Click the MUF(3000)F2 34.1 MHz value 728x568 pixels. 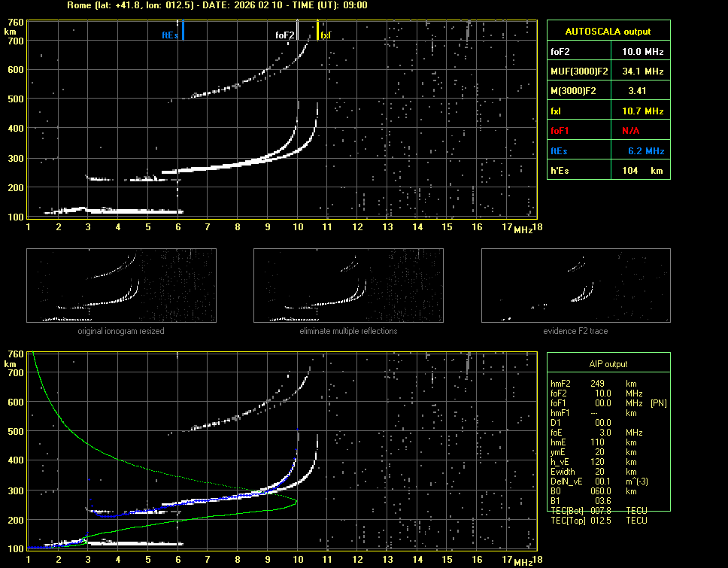642,71
